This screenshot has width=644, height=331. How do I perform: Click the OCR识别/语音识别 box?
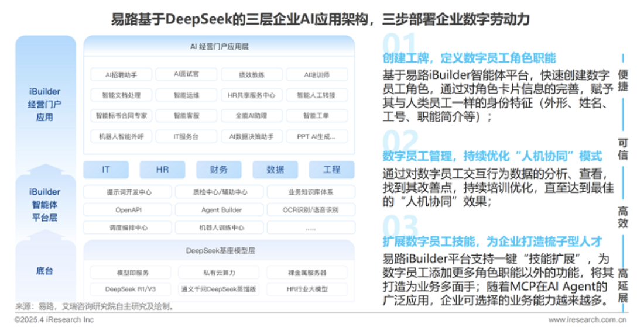point(311,210)
